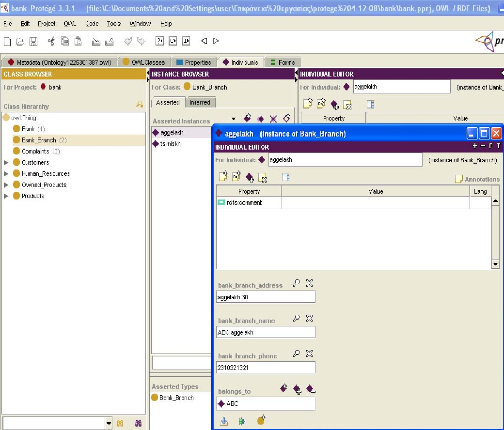Click the minus collapse button in Individual Editor header
Image resolution: width=504 pixels, height=430 pixels.
[x=483, y=146]
